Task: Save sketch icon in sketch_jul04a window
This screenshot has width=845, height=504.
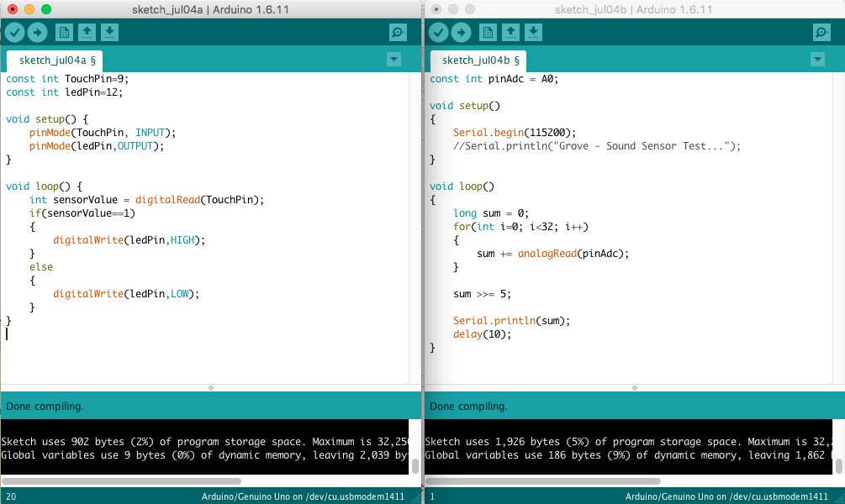Action: tap(109, 32)
